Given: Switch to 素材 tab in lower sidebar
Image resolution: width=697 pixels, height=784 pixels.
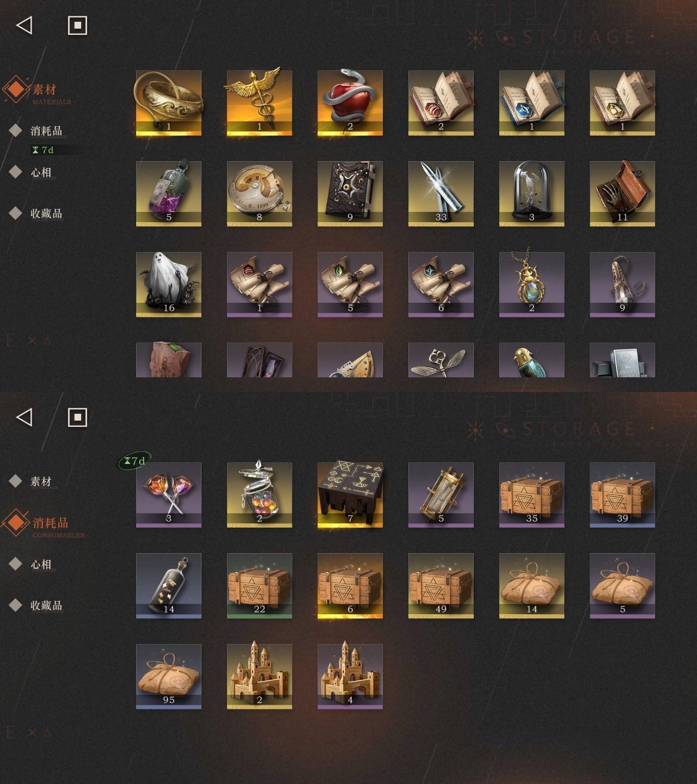Looking at the screenshot, I should [x=41, y=481].
